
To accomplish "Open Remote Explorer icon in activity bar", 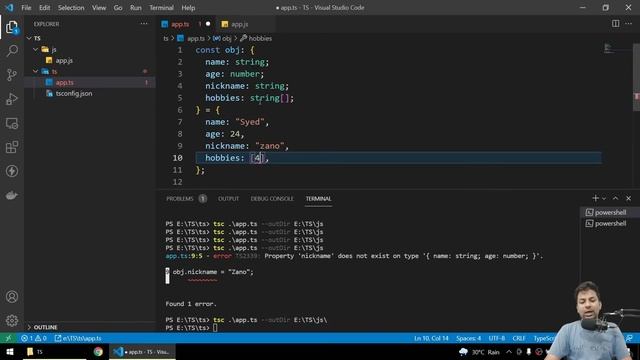I will (x=12, y=123).
